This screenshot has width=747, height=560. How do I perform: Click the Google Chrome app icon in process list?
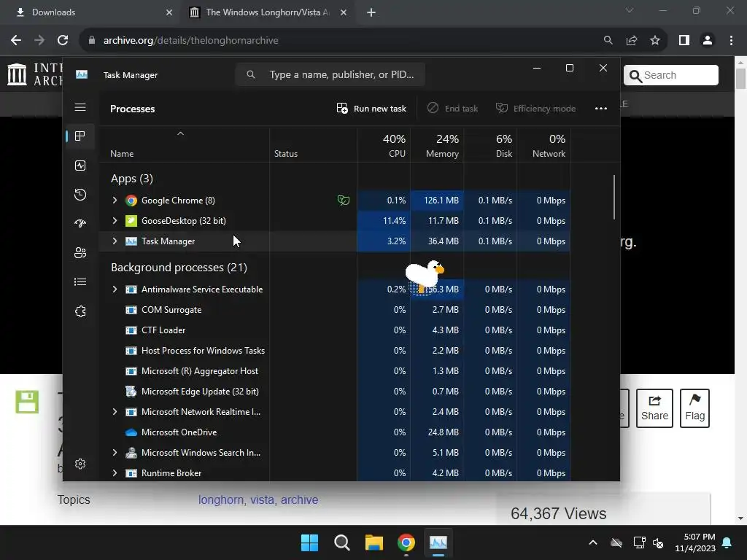(x=131, y=201)
